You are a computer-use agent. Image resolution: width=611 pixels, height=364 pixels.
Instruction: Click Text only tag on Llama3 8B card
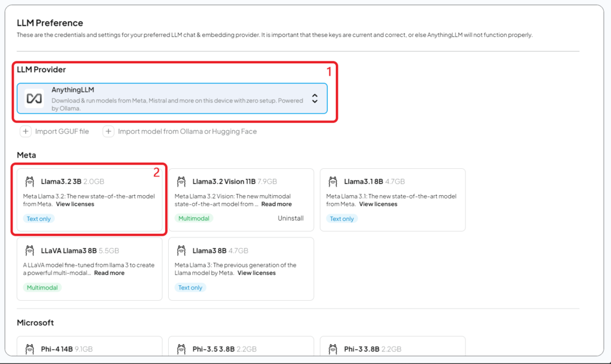click(190, 288)
